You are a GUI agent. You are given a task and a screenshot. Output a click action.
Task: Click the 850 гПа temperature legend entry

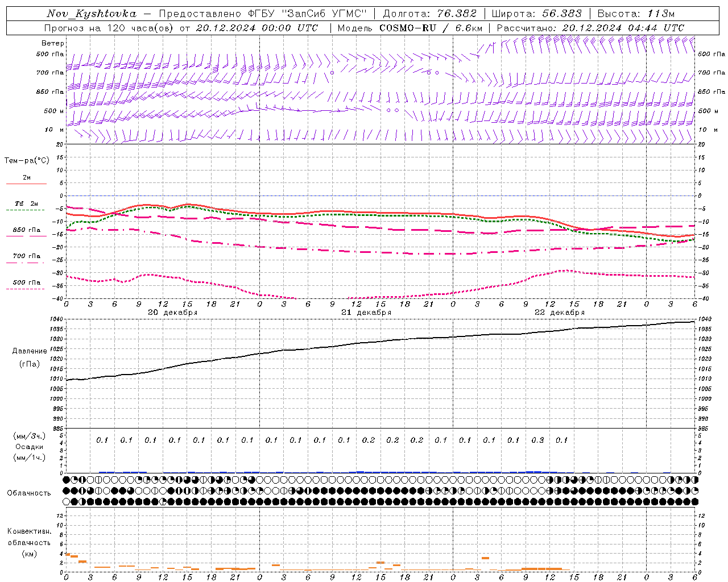(x=27, y=230)
